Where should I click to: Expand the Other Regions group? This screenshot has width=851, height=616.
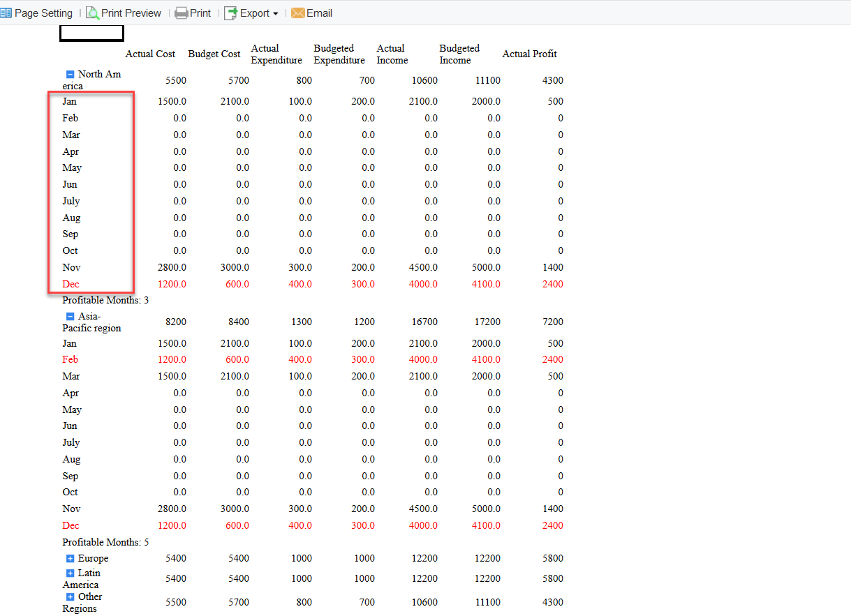[x=70, y=596]
